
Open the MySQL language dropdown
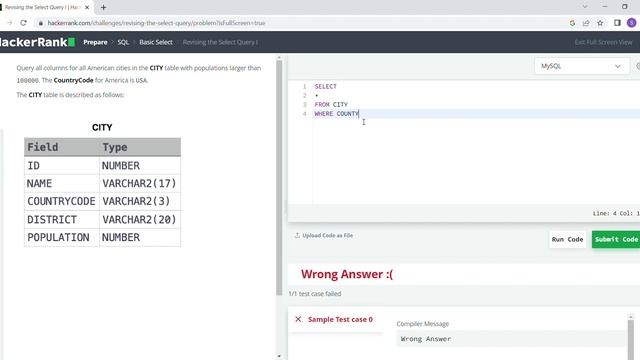[581, 66]
